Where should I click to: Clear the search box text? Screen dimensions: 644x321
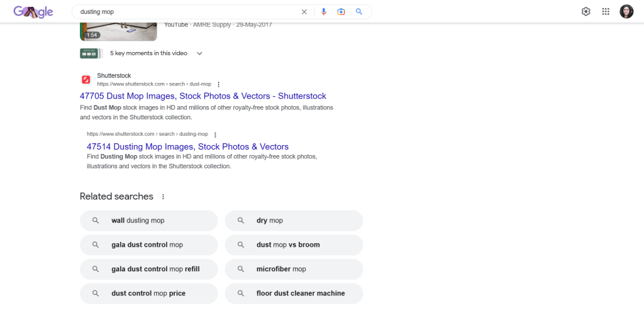[304, 12]
